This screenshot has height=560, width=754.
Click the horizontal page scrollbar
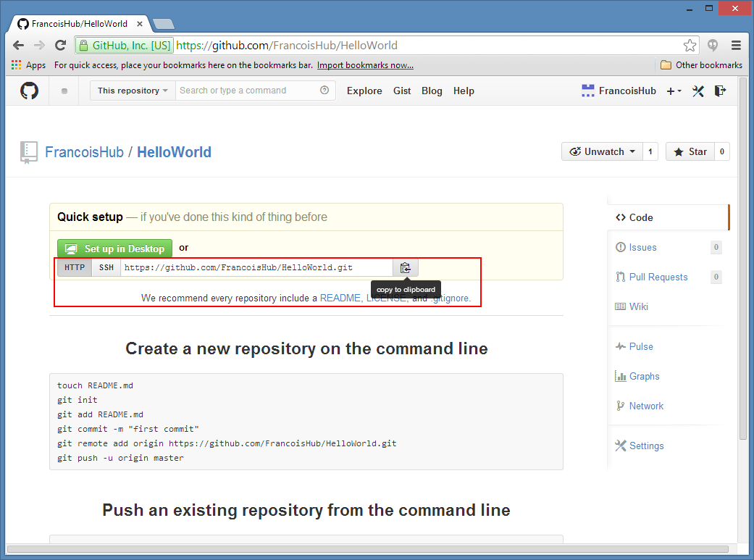coord(368,549)
